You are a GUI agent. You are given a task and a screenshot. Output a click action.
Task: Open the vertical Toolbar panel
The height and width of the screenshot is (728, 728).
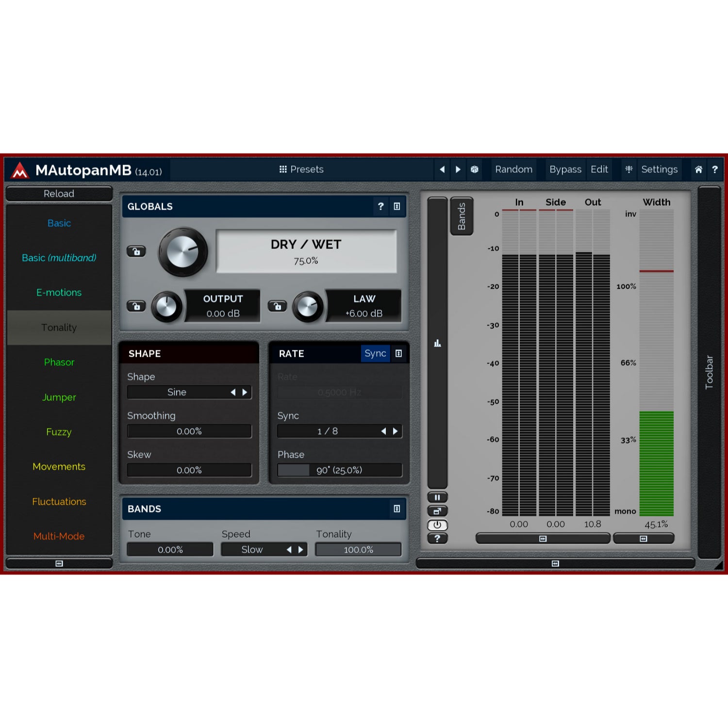(x=709, y=372)
